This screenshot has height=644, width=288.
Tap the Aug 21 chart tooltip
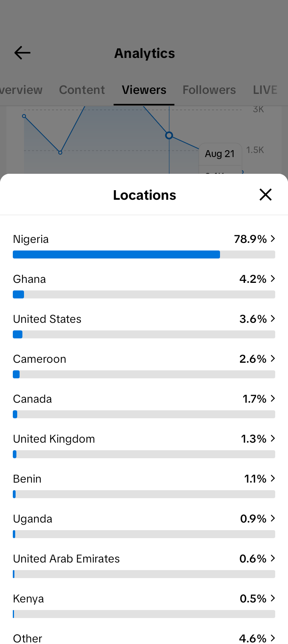220,154
